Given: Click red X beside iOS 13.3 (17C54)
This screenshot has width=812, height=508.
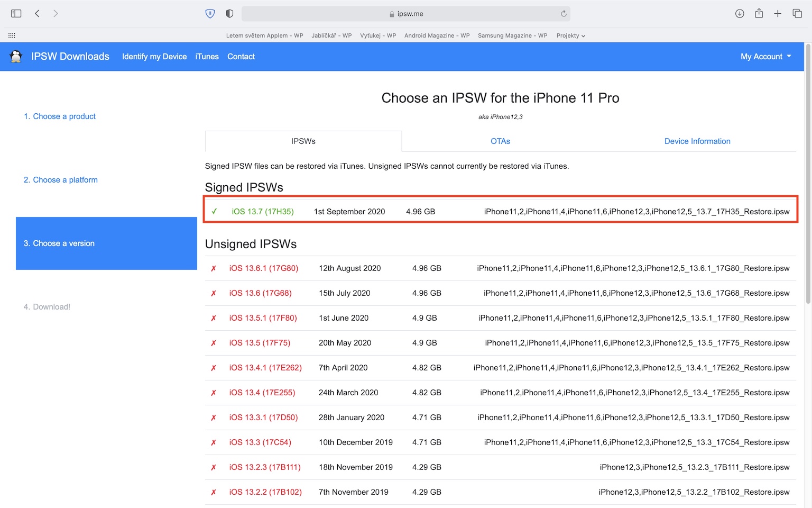Looking at the screenshot, I should coord(214,442).
